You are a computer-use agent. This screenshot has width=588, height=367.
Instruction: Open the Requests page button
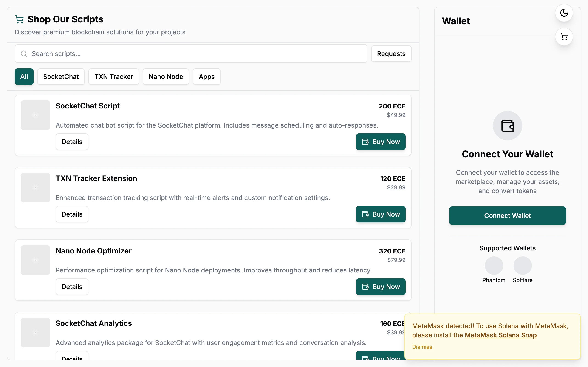tap(391, 54)
